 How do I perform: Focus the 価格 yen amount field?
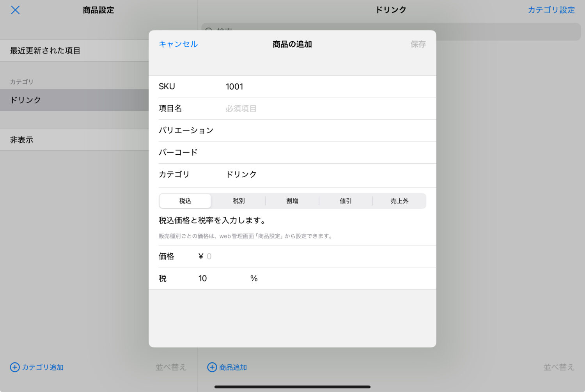(292, 256)
